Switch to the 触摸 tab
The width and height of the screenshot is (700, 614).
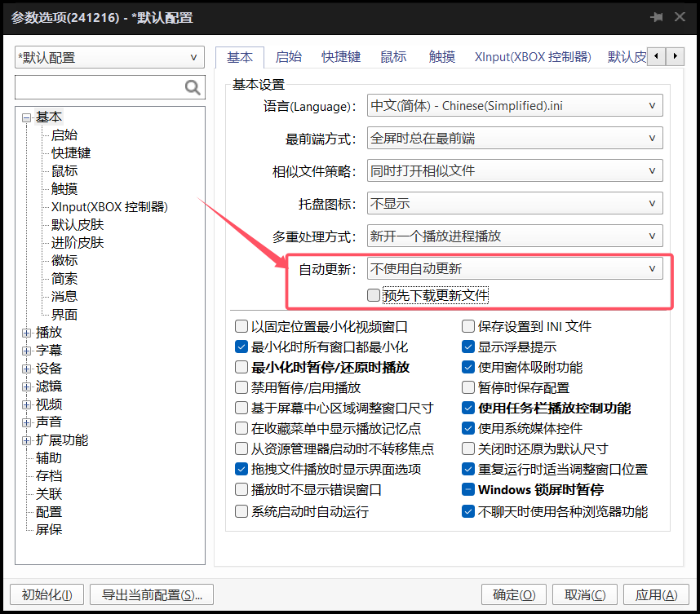[x=442, y=57]
